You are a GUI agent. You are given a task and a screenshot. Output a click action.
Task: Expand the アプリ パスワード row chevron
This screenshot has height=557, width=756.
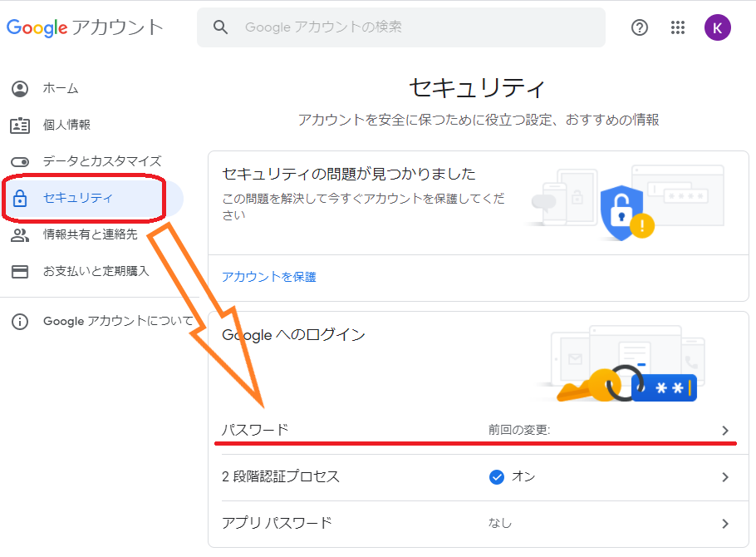(x=724, y=524)
